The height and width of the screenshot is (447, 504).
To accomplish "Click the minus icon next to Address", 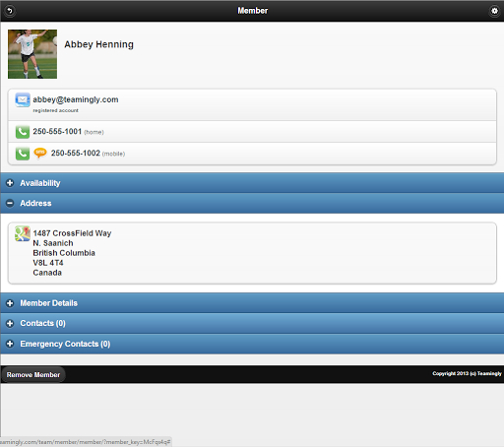I will pyautogui.click(x=10, y=203).
